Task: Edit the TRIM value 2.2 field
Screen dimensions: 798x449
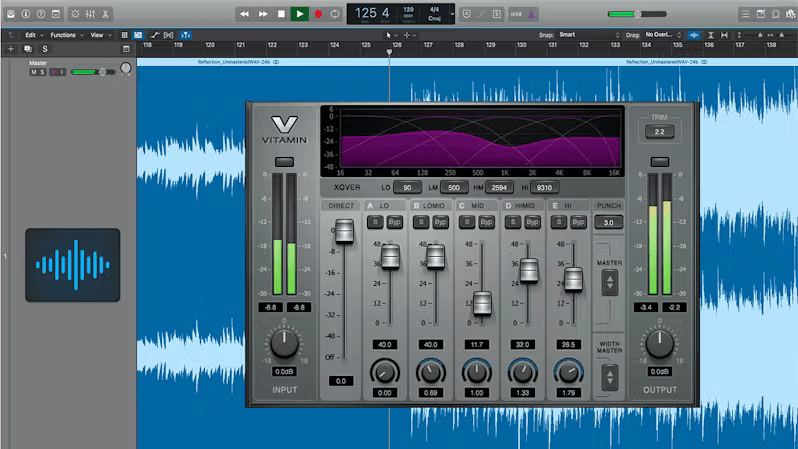Action: 660,132
